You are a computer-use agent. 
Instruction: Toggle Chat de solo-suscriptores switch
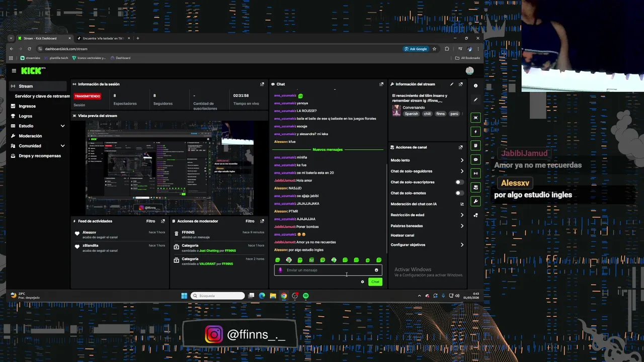coord(459,182)
